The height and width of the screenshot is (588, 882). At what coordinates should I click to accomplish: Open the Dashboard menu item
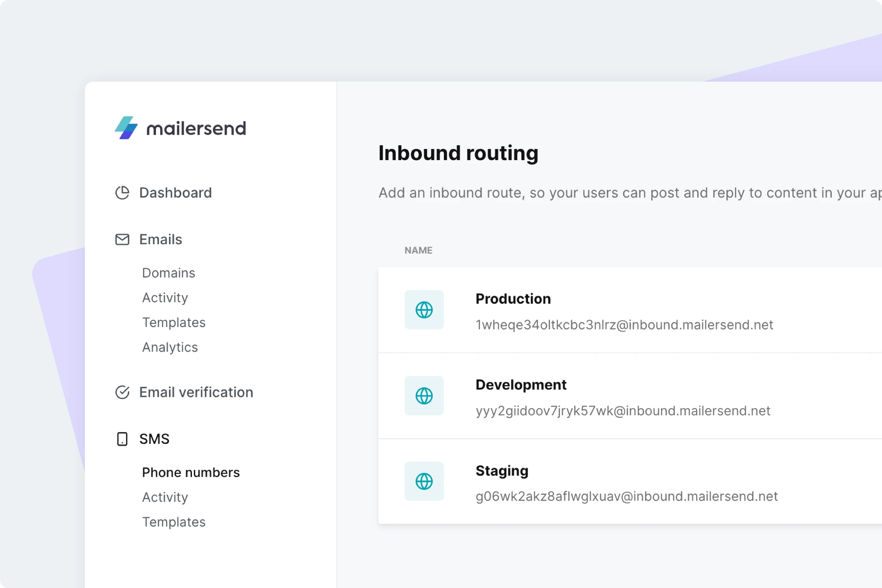point(176,193)
